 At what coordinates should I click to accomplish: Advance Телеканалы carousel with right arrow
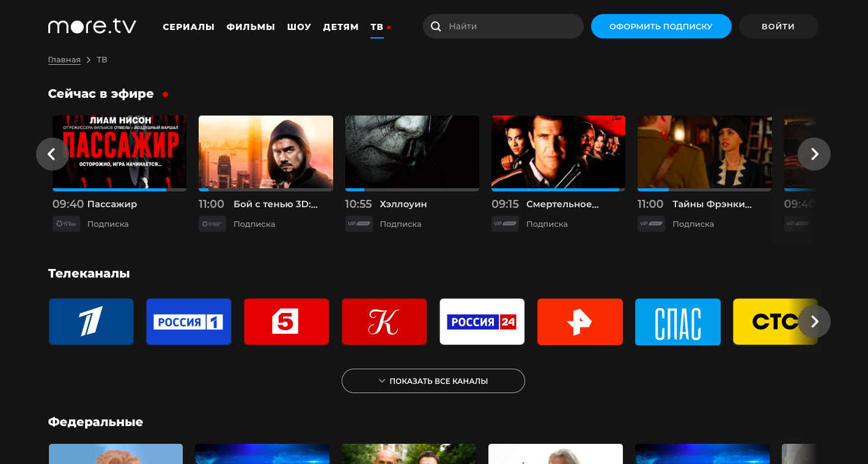pyautogui.click(x=814, y=322)
